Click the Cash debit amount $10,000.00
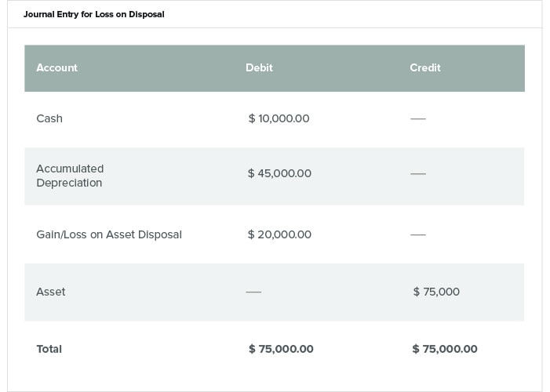The width and height of the screenshot is (550, 392). [x=279, y=118]
